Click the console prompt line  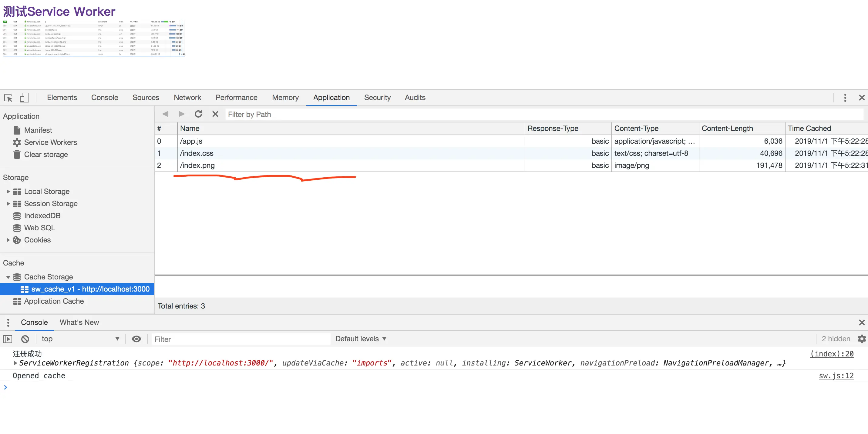tap(434, 387)
